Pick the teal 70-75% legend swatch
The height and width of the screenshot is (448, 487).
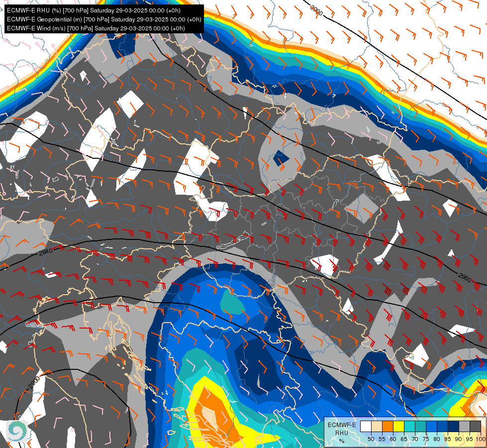tap(420, 427)
